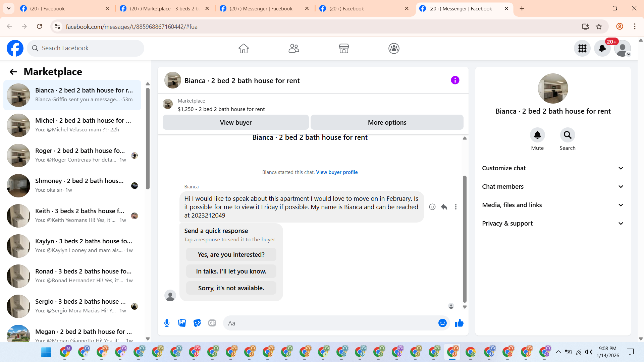Expand the Chat members section
644x362 pixels.
pyautogui.click(x=553, y=187)
